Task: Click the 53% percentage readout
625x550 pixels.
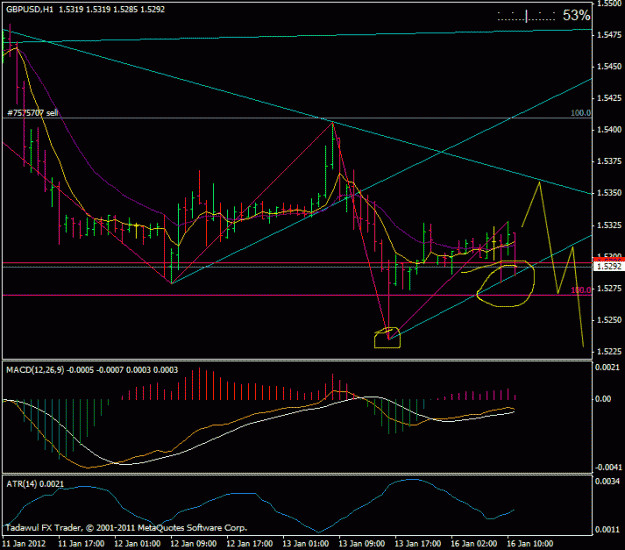Action: (x=576, y=16)
